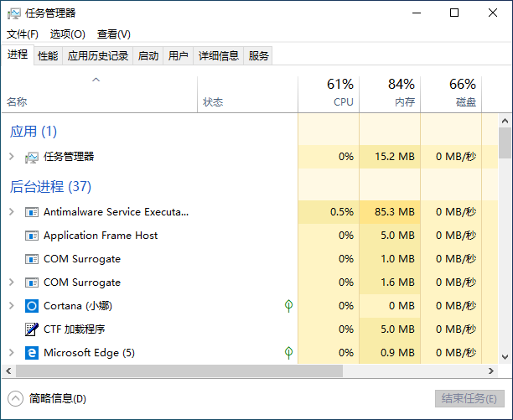Click the 简略信息(D) link
Viewport: 513px width, 420px height.
tap(58, 399)
